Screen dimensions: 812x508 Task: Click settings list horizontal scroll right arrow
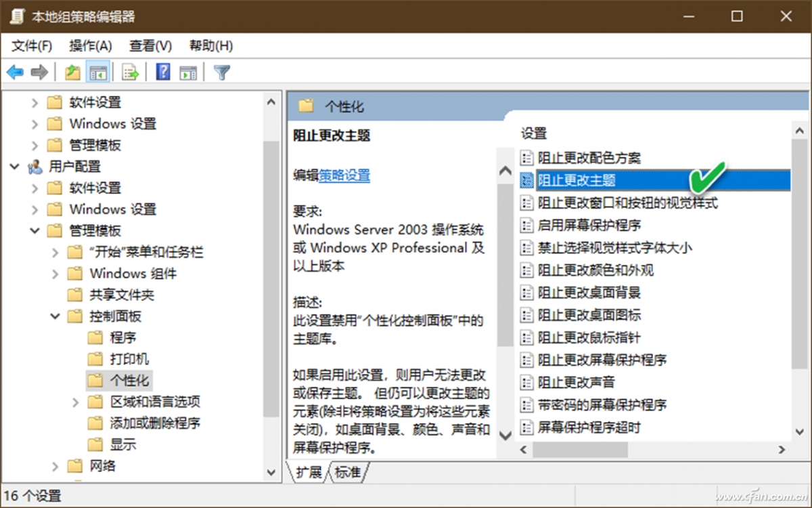coord(782,449)
